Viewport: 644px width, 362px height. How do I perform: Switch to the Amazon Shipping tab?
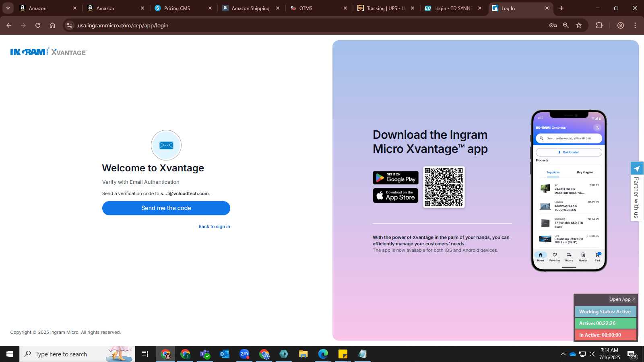[250, 8]
